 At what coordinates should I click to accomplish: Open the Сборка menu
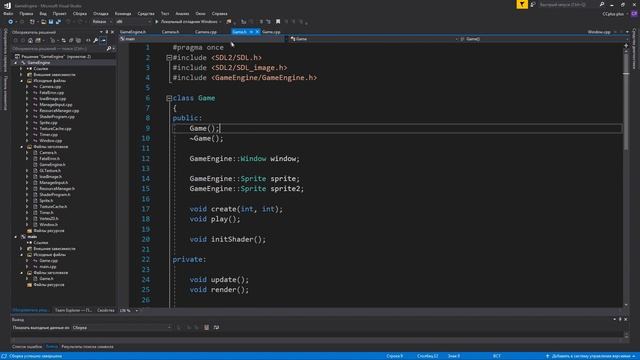[80, 13]
